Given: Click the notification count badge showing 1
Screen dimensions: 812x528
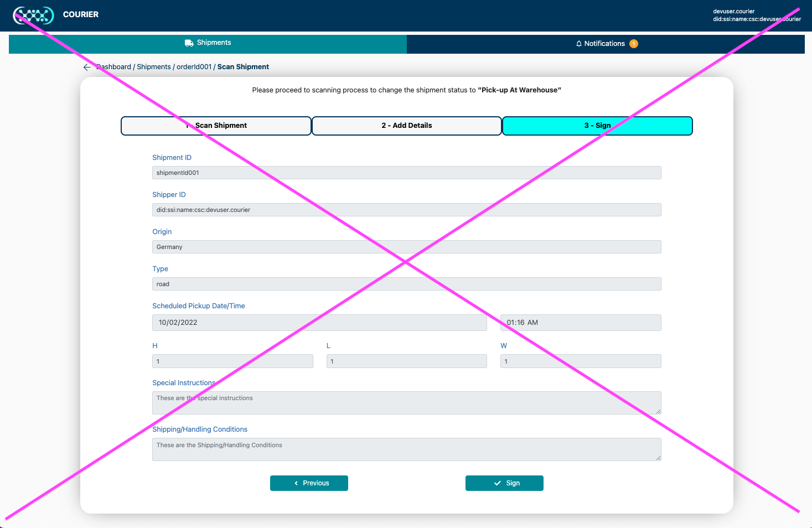Looking at the screenshot, I should 634,43.
